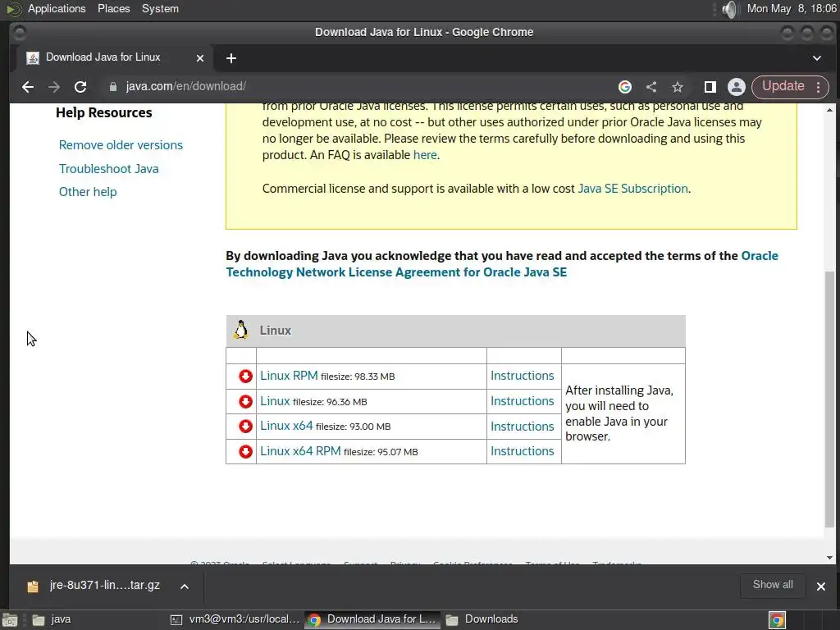
Task: Open Remove older versions help link
Action: click(x=121, y=145)
